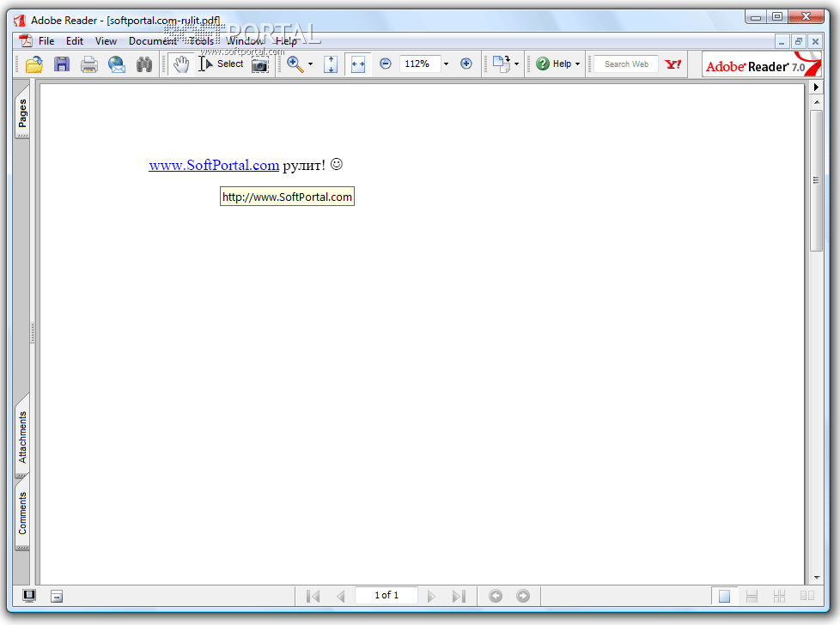840x625 pixels.
Task: Open the Comments navigation tab
Action: click(22, 513)
